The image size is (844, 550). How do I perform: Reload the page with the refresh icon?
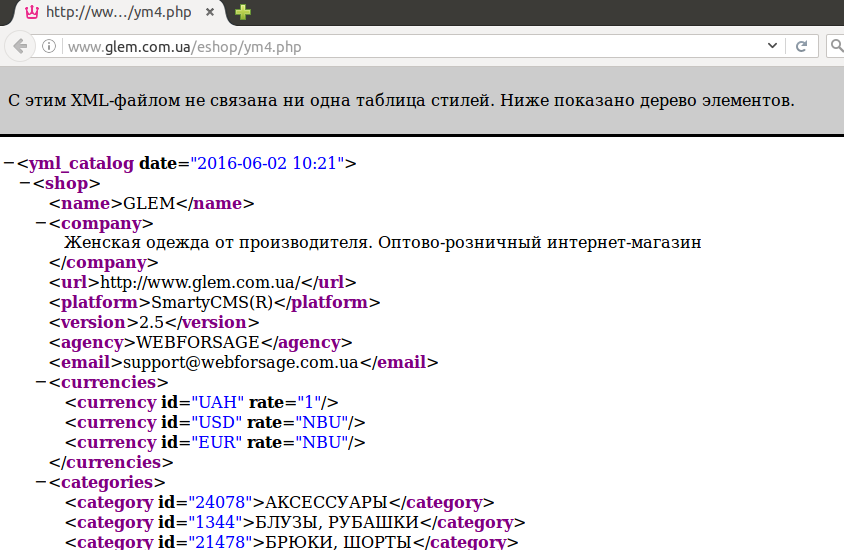801,46
